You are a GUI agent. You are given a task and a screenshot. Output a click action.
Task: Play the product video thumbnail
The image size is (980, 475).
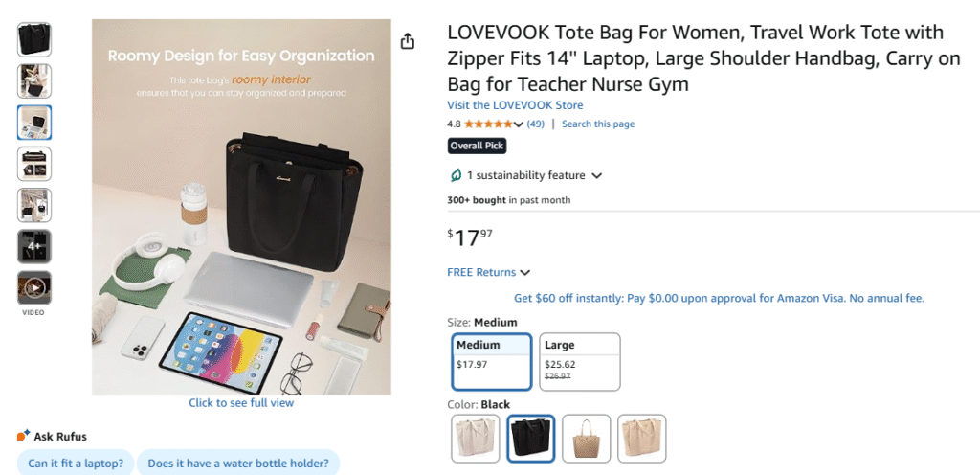click(34, 287)
